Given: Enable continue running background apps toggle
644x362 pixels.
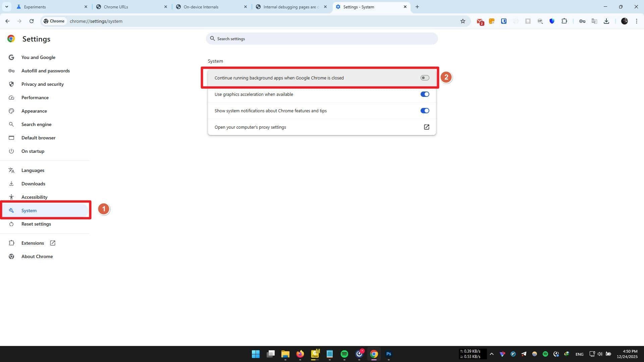Looking at the screenshot, I should click(425, 78).
